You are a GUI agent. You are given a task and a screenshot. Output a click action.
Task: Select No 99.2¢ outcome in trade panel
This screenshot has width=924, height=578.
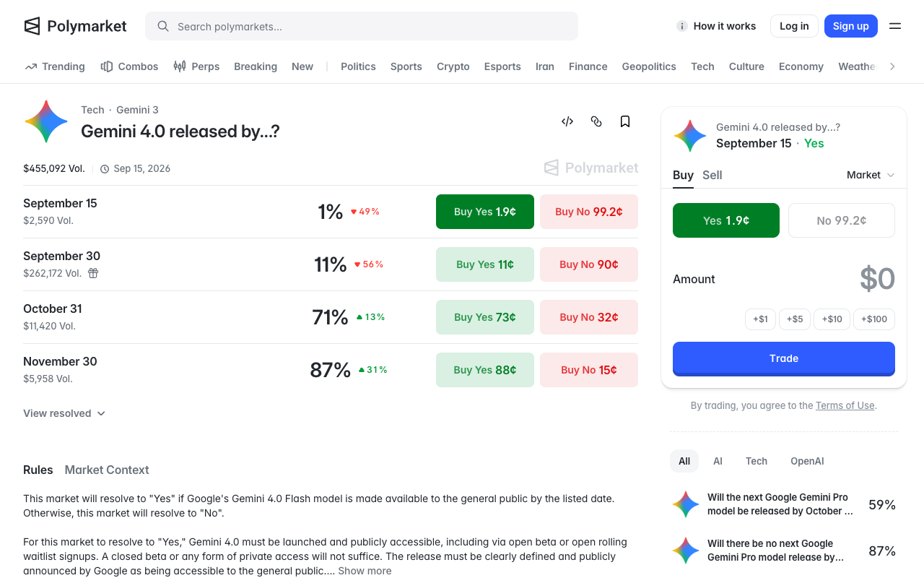click(x=842, y=220)
